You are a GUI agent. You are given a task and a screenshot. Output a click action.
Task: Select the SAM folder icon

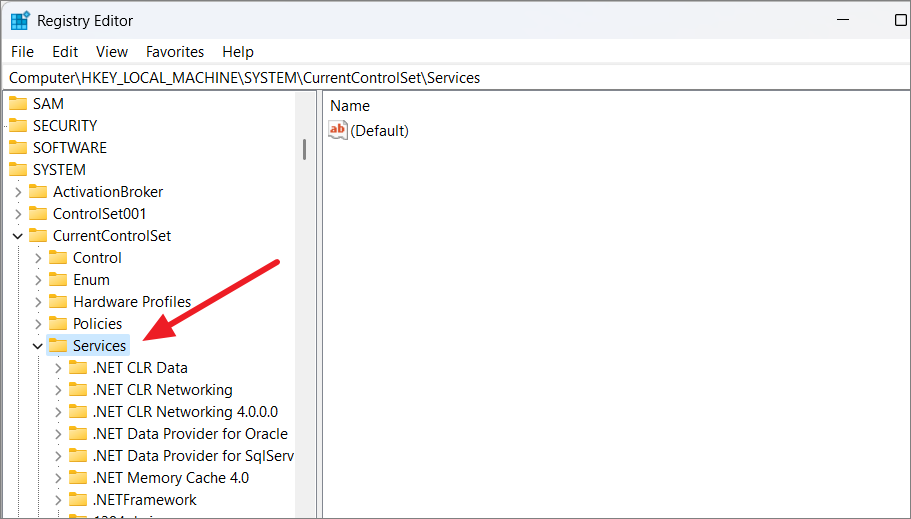tap(18, 104)
